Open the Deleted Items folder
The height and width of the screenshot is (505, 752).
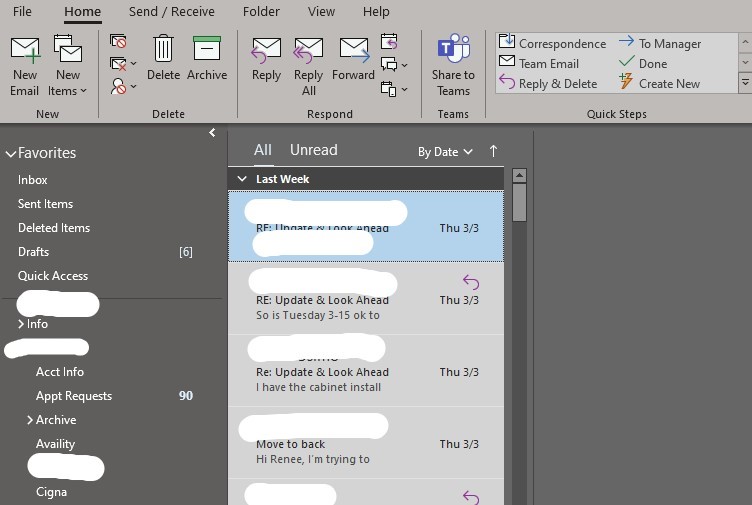54,228
